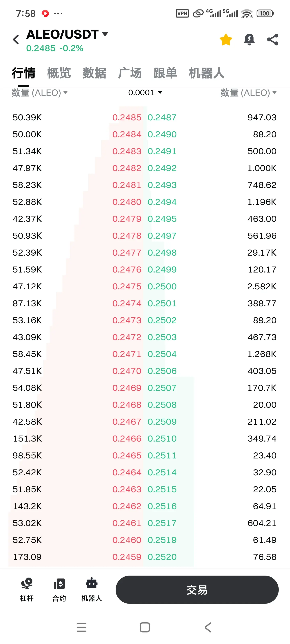Open the 杠杆 margin icon
The width and height of the screenshot is (290, 644).
[x=27, y=589]
